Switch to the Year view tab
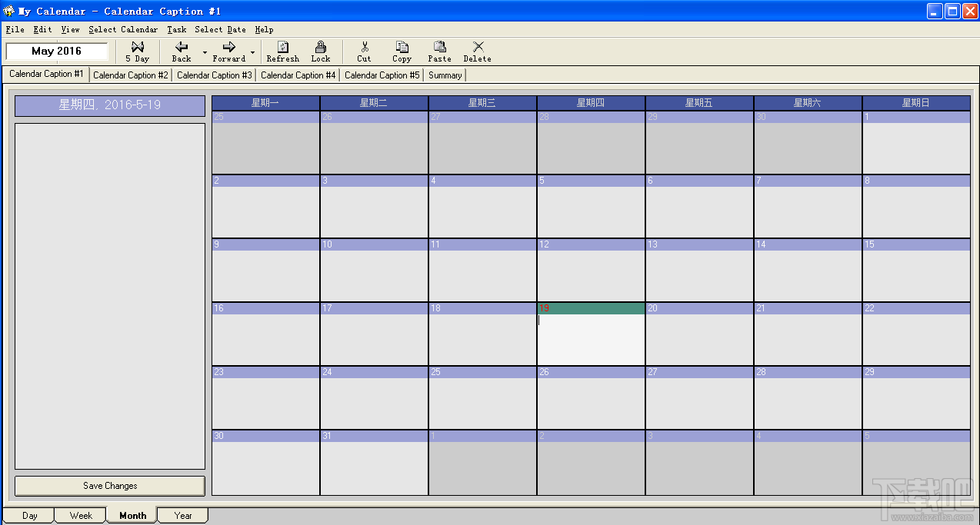This screenshot has height=525, width=980. [183, 516]
